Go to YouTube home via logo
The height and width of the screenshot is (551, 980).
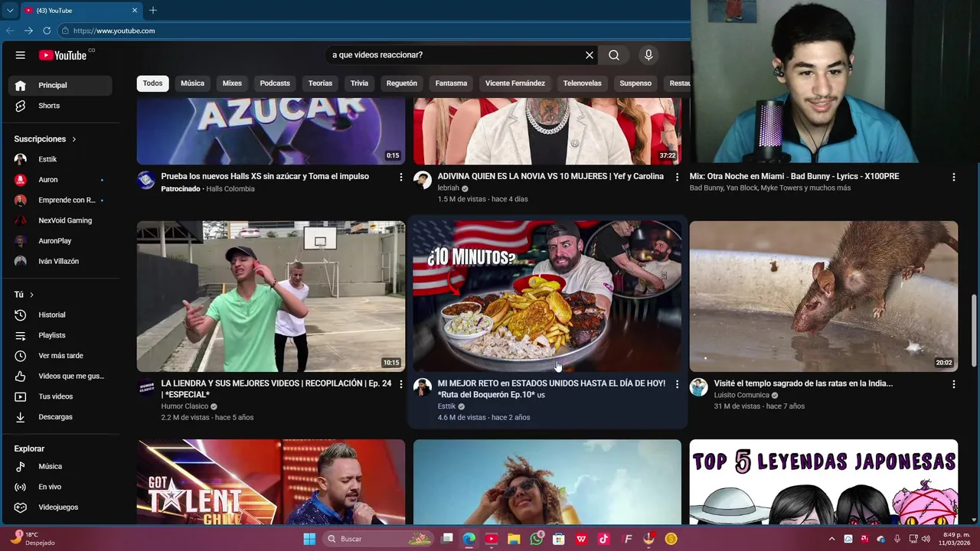pyautogui.click(x=63, y=55)
